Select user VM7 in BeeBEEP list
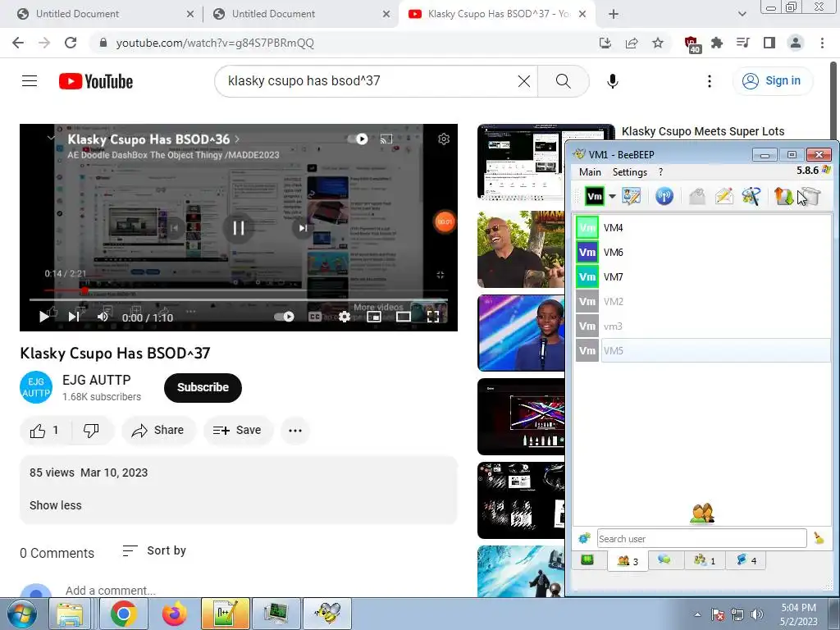Image resolution: width=840 pixels, height=630 pixels. pyautogui.click(x=703, y=277)
